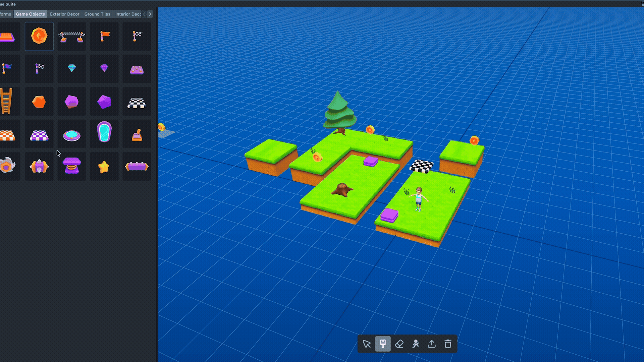The image size is (644, 362).
Task: Choose the blue diamond gem asset
Action: (x=71, y=69)
